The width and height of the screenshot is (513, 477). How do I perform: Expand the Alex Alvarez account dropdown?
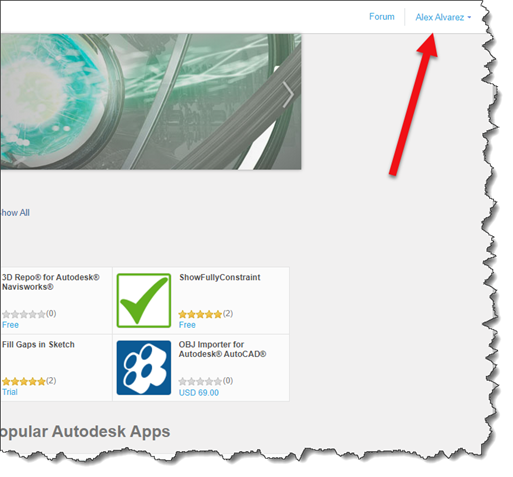click(x=443, y=17)
